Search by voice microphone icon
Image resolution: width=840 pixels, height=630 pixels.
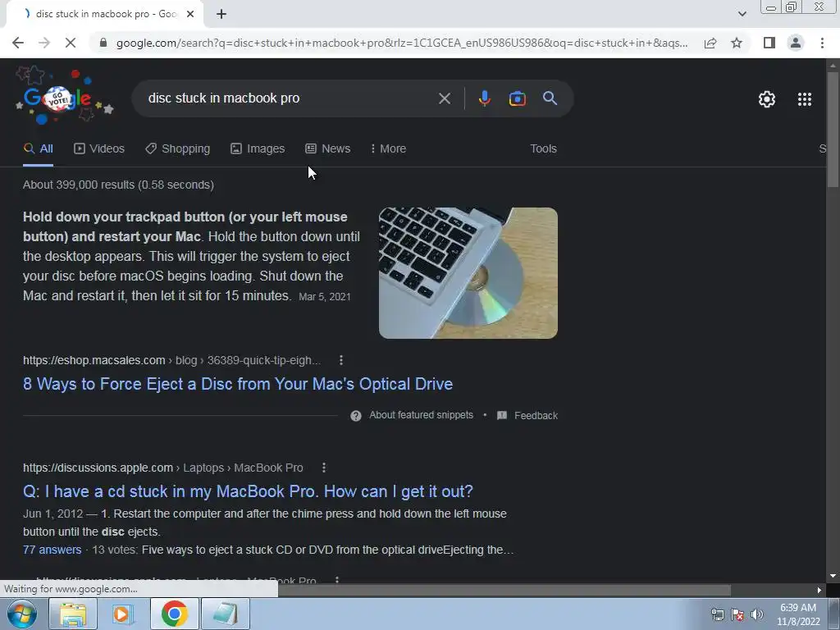(484, 98)
